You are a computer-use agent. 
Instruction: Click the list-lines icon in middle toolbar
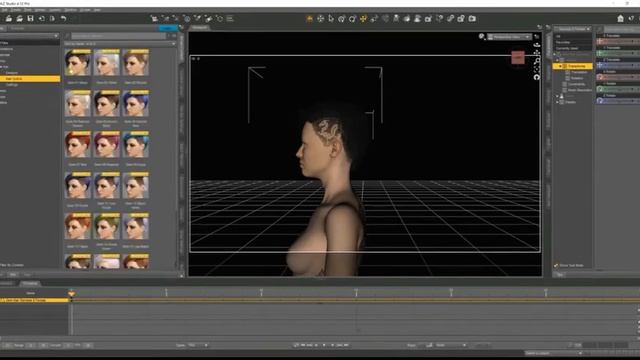pyautogui.click(x=230, y=18)
